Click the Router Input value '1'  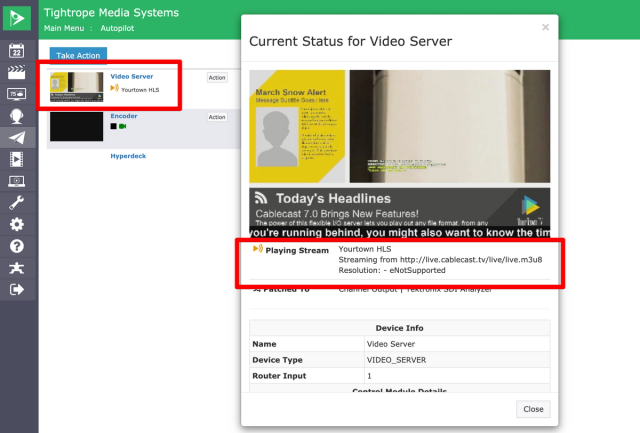click(x=369, y=376)
